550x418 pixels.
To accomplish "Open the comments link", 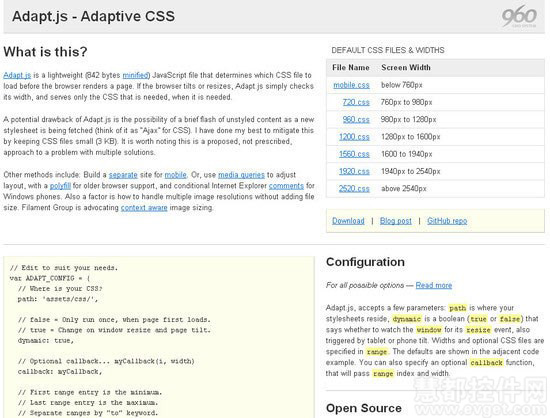I will coord(286,186).
